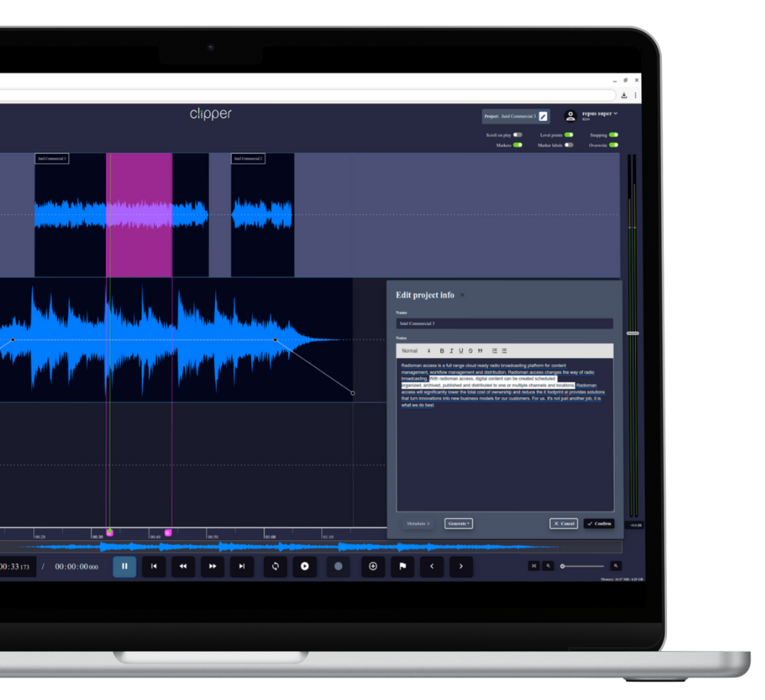This screenshot has width=765, height=700.
Task: Toggle the Marker labels switch
Action: click(x=569, y=145)
